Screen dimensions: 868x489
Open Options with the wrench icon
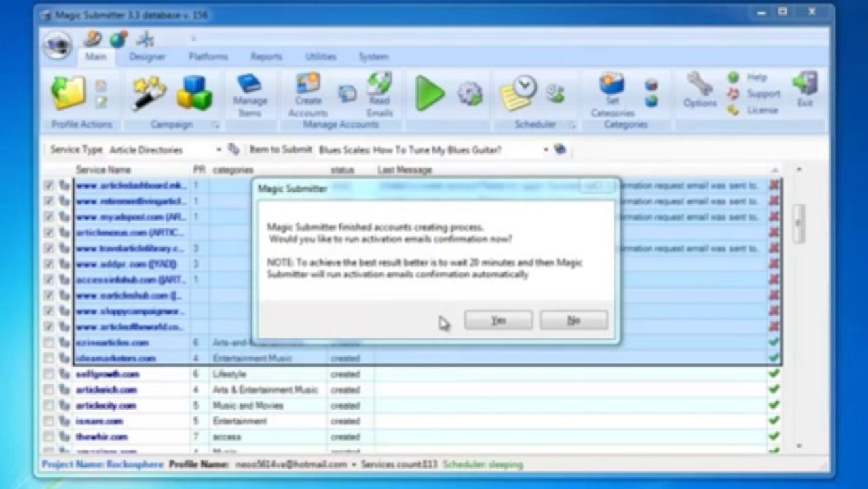pos(700,90)
